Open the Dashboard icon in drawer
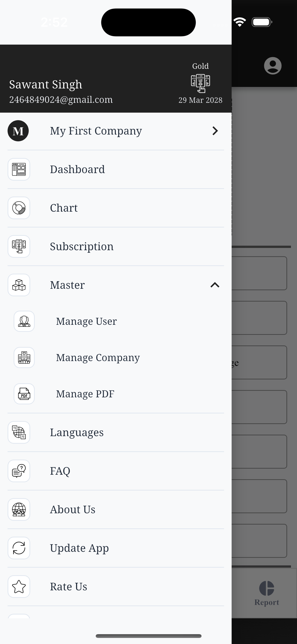 tap(19, 169)
